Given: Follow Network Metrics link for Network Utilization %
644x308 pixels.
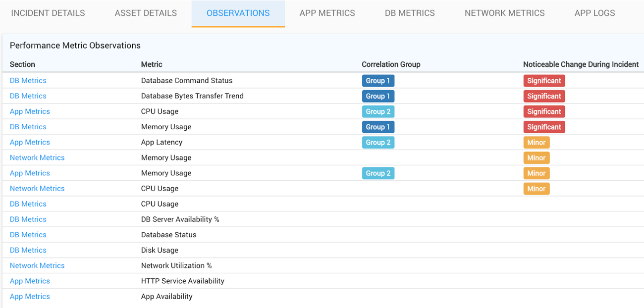Looking at the screenshot, I should (37, 265).
